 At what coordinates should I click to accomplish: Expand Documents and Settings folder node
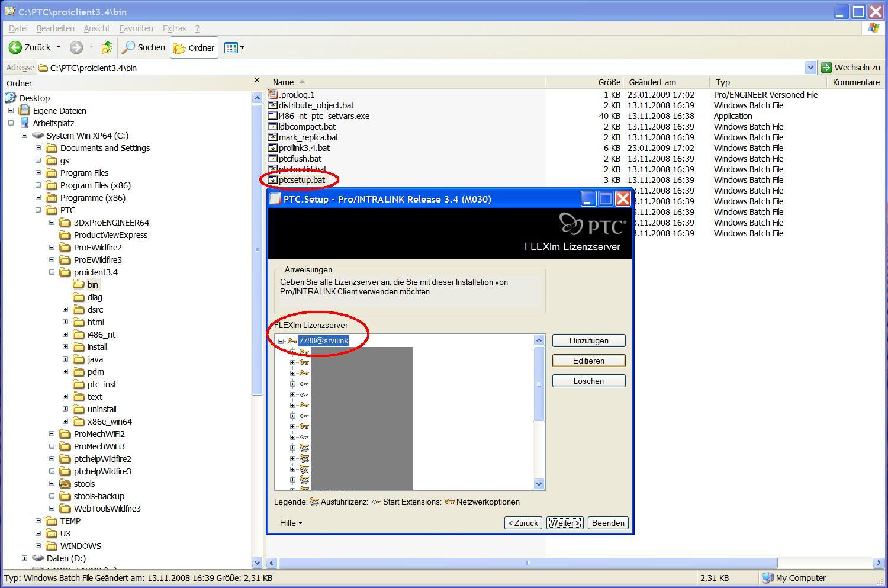tap(38, 148)
